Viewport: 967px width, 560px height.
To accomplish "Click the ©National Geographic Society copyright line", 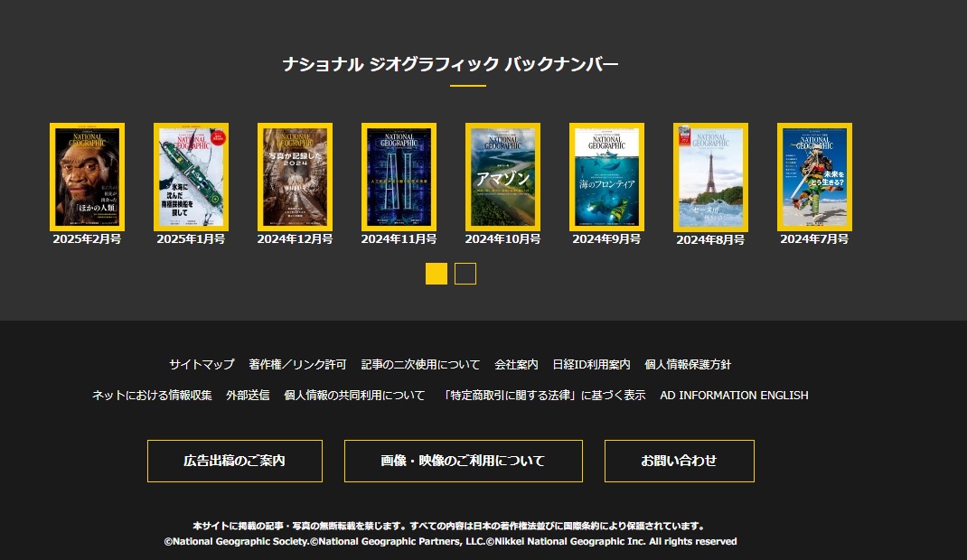I will (x=450, y=542).
